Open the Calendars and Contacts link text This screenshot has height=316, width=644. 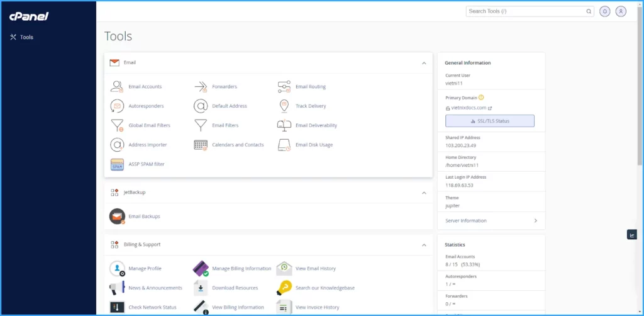pos(238,145)
